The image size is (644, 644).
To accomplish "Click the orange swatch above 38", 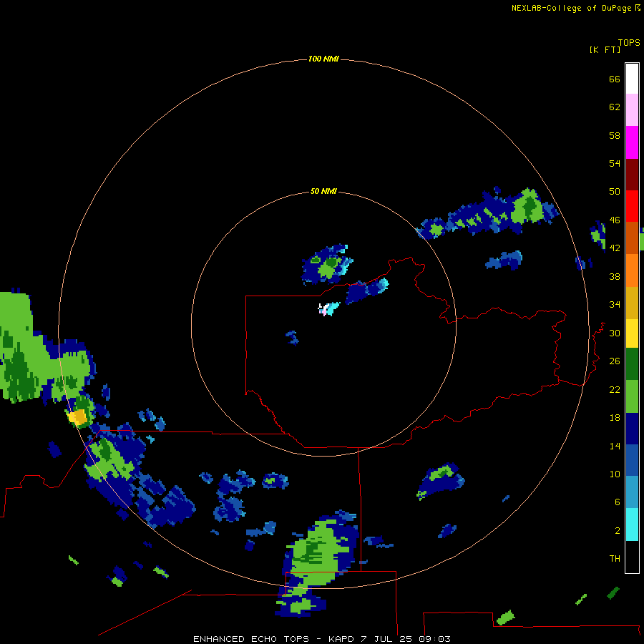I will [x=632, y=270].
